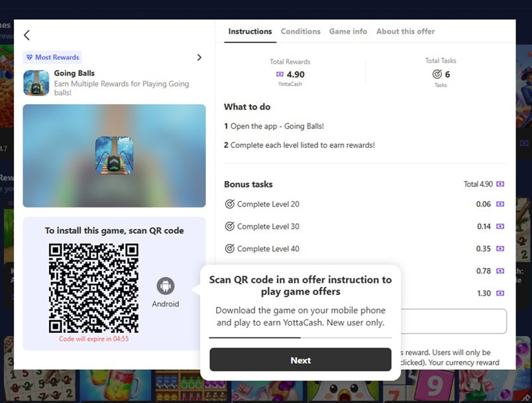
Task: Open the Game info tab
Action: click(x=348, y=32)
